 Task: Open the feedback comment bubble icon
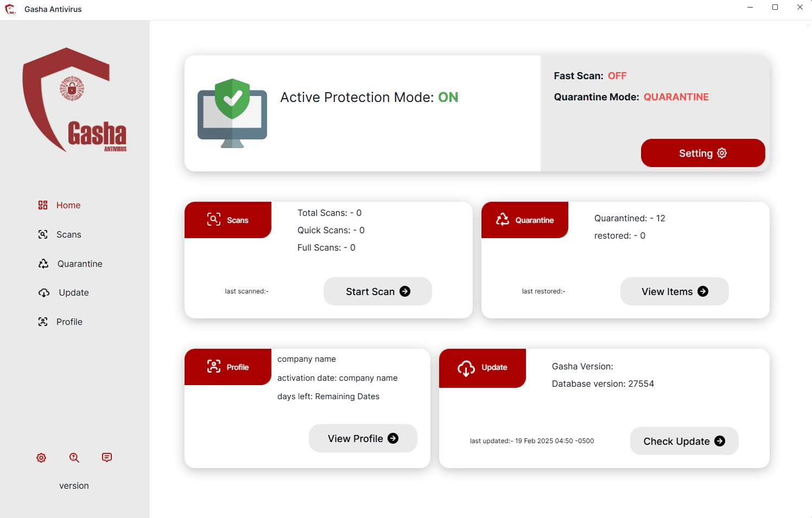[106, 457]
